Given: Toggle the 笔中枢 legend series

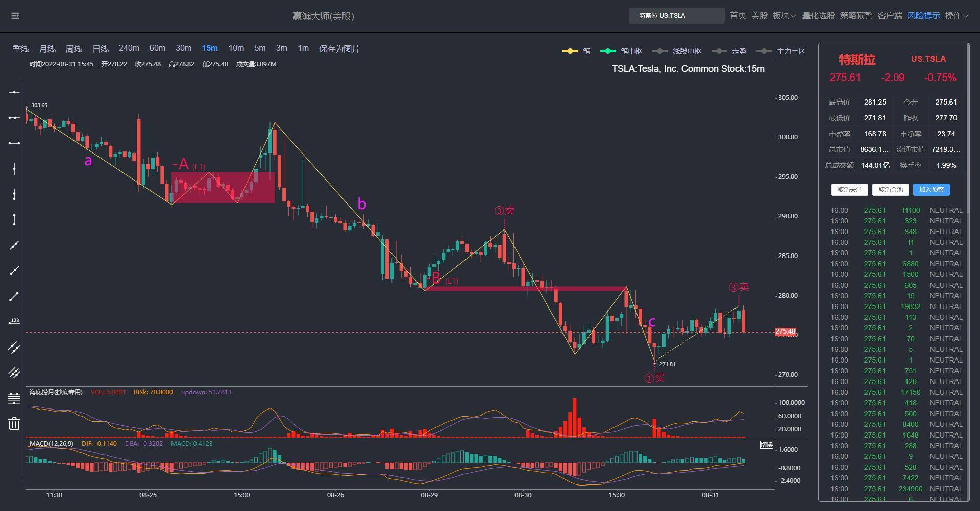Looking at the screenshot, I should coord(621,51).
